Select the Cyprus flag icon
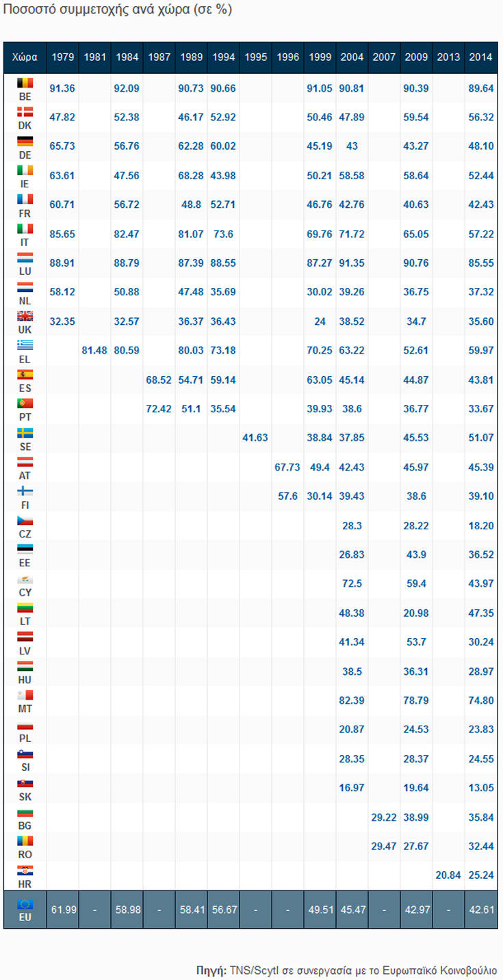Screen dimensions: 503x980 pos(25,579)
